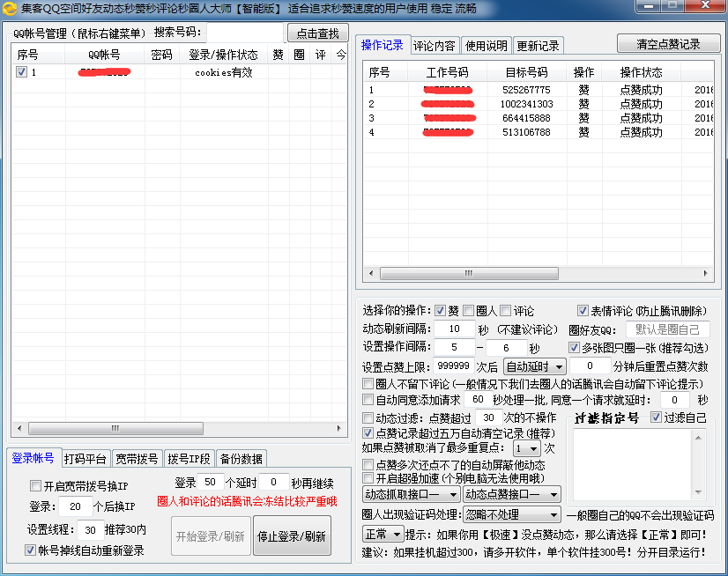Click the QQ帐号 column header
This screenshot has height=576, width=728.
coord(105,55)
